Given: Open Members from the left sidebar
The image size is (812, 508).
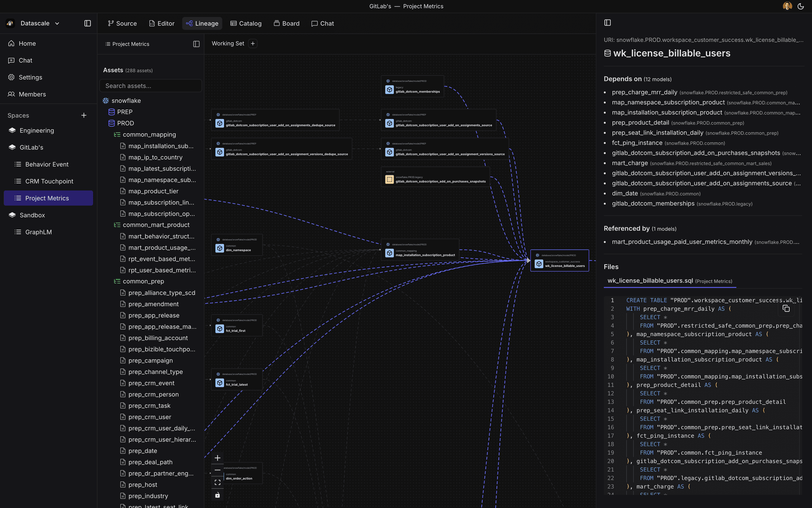Looking at the screenshot, I should pos(33,94).
